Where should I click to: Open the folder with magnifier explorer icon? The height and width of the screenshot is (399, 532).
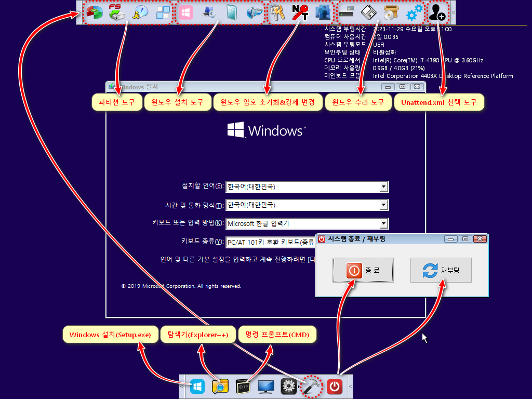click(x=220, y=387)
